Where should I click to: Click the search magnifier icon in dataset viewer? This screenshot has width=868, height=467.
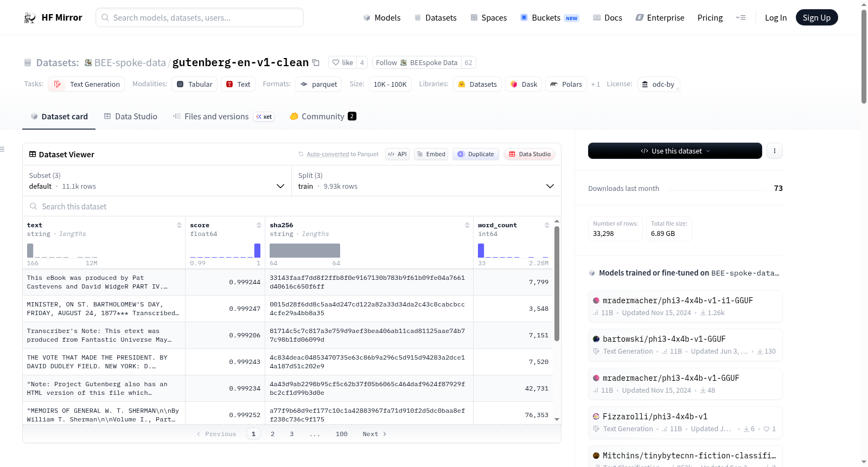[34, 207]
